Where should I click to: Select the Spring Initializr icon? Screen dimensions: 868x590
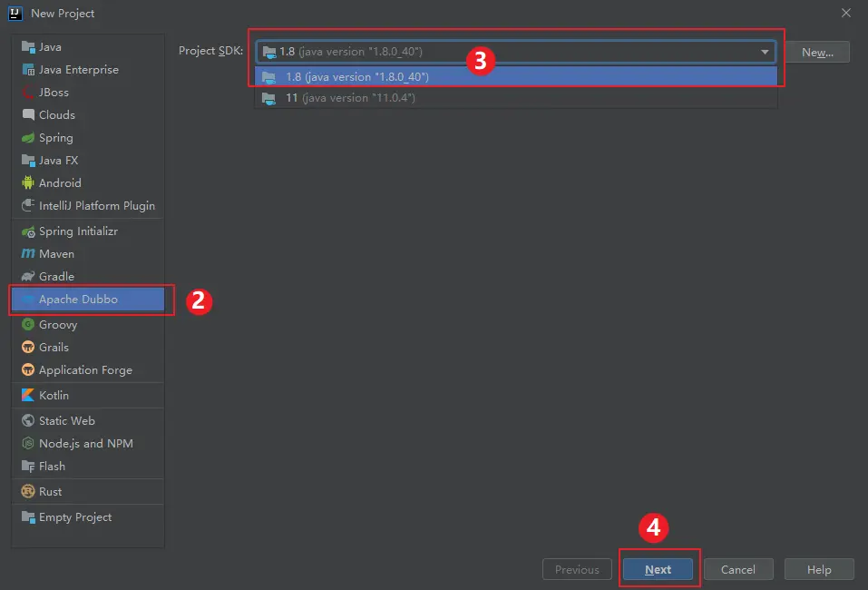28,231
